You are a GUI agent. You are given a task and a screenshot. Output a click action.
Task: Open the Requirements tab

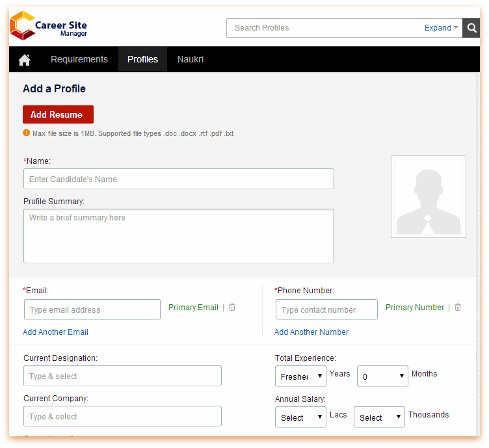(x=79, y=59)
